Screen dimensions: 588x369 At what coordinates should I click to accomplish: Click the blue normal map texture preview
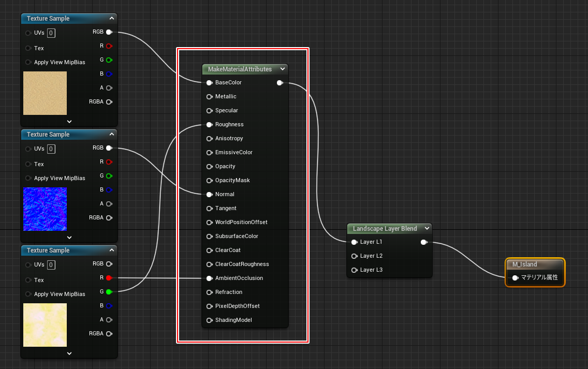pos(45,209)
